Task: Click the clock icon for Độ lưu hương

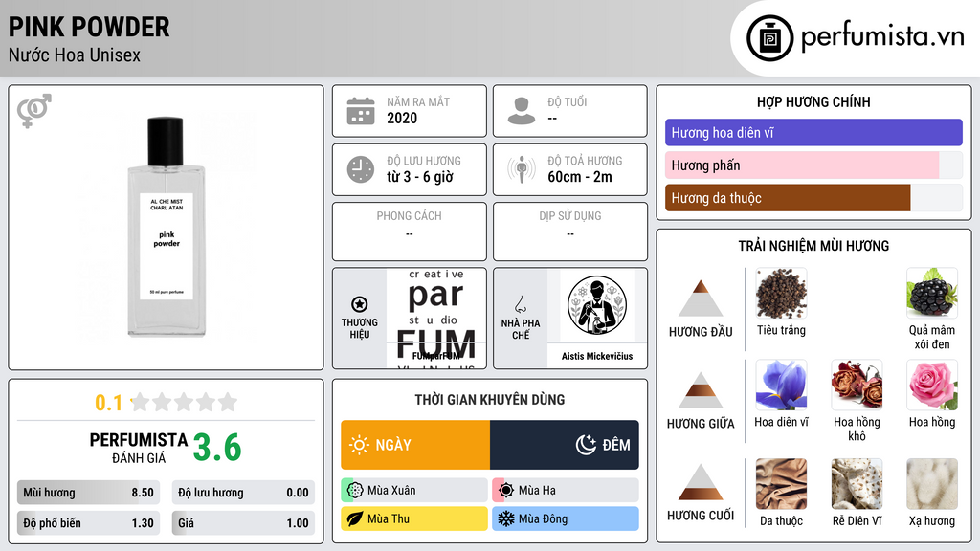Action: (x=361, y=169)
